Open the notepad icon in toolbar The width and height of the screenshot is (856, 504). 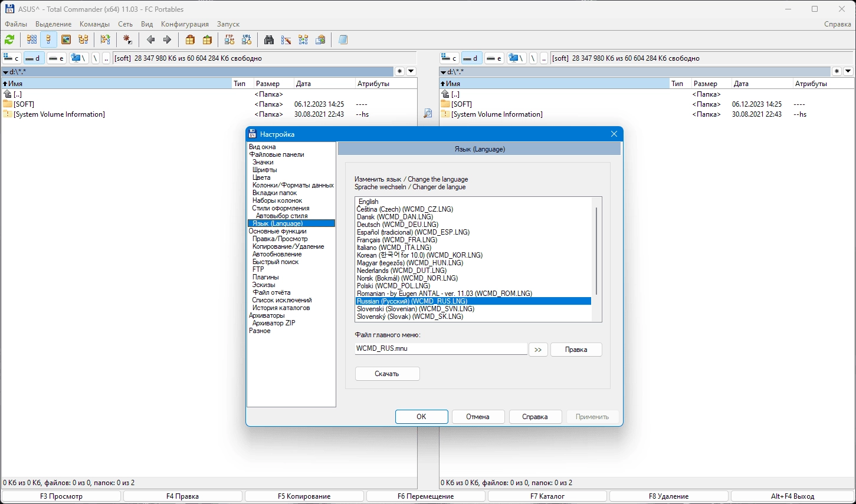pos(343,40)
